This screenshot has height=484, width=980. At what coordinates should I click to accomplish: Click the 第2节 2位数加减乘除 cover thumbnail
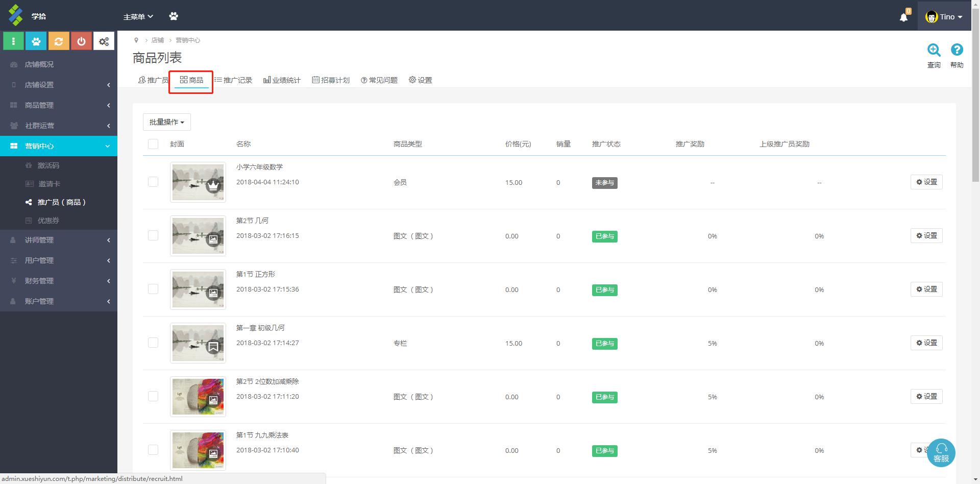pos(198,397)
